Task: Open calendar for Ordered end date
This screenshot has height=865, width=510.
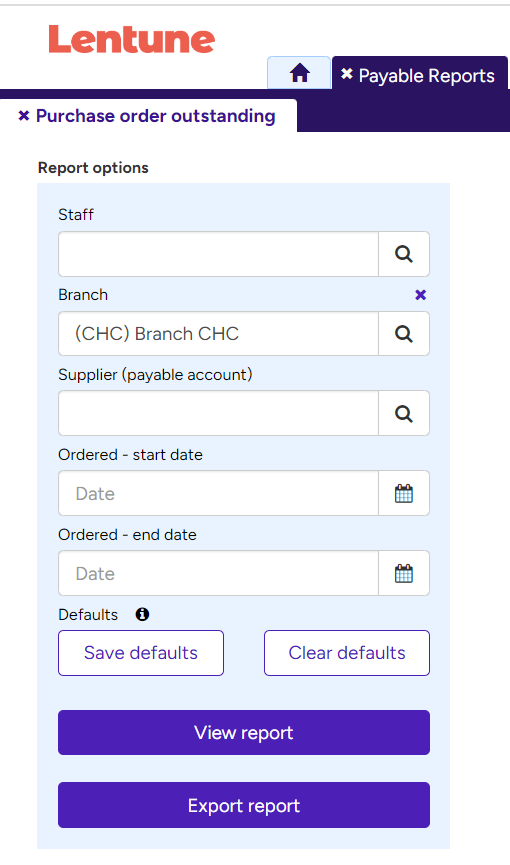Action: (403, 574)
